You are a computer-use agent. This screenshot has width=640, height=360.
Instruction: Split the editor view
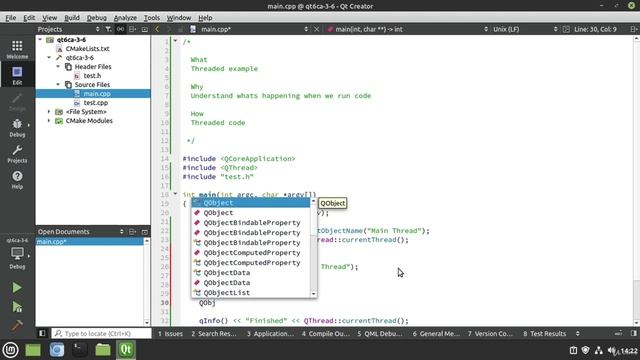click(x=633, y=29)
